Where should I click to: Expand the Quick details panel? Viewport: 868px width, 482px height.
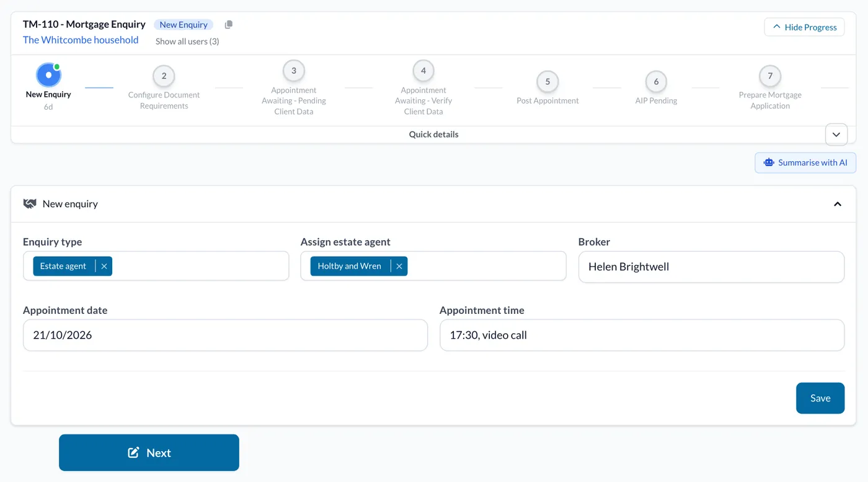pos(836,135)
